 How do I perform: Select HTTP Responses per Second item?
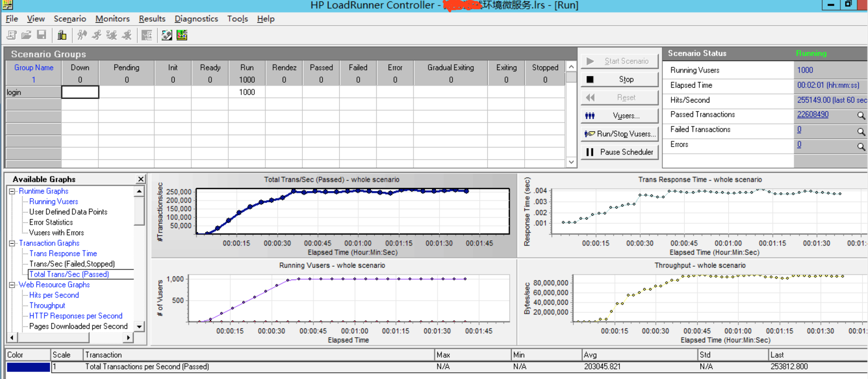76,316
